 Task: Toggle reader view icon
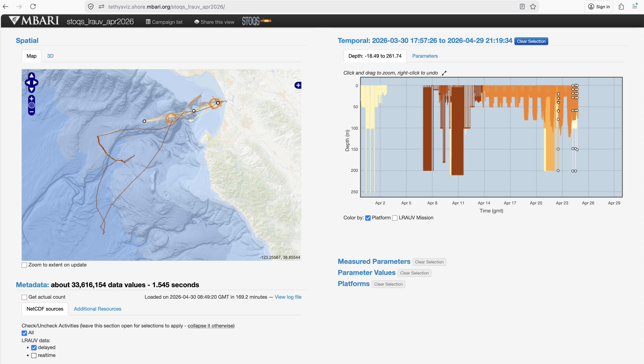[522, 7]
